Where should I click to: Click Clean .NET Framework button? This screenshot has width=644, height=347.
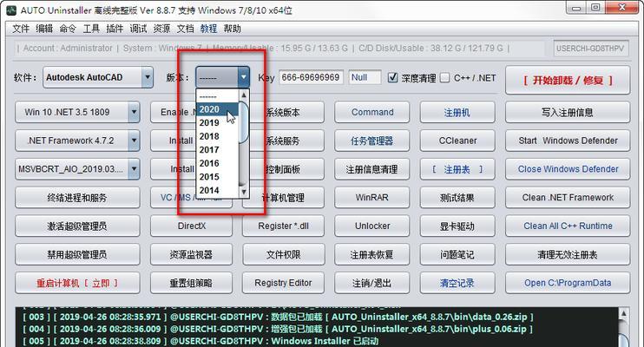tap(568, 198)
